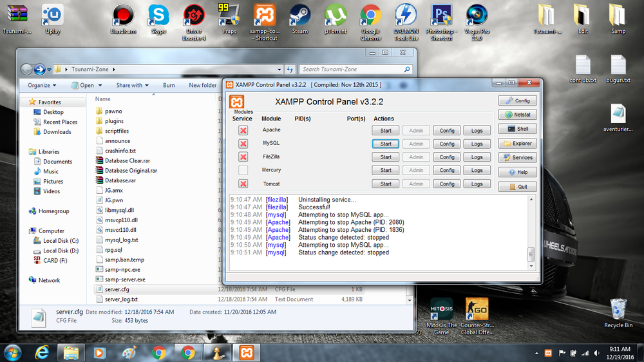Open the Uplay desktop shortcut

coord(53,19)
